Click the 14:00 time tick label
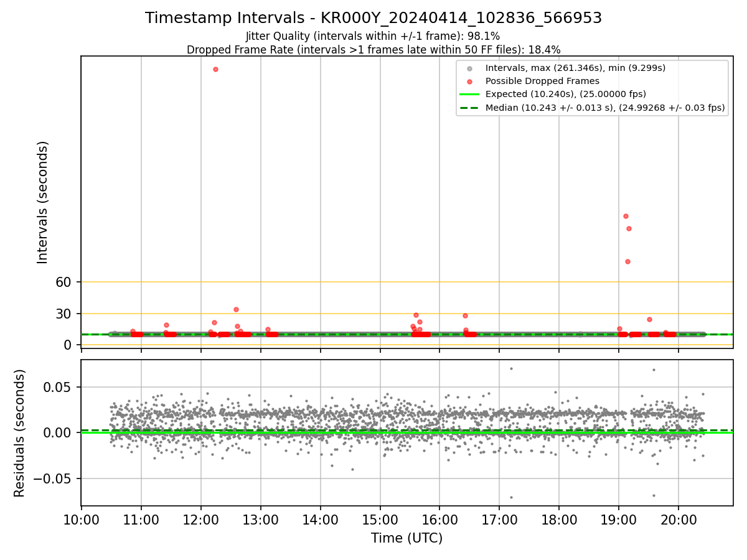This screenshot has width=747, height=560. tap(321, 520)
